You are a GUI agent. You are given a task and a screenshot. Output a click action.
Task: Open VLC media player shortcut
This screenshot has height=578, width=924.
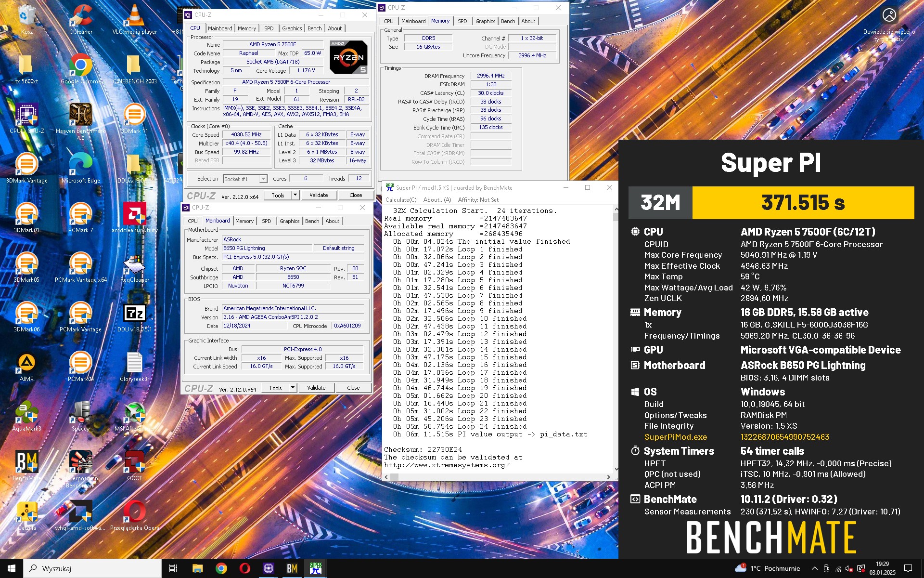(x=135, y=19)
